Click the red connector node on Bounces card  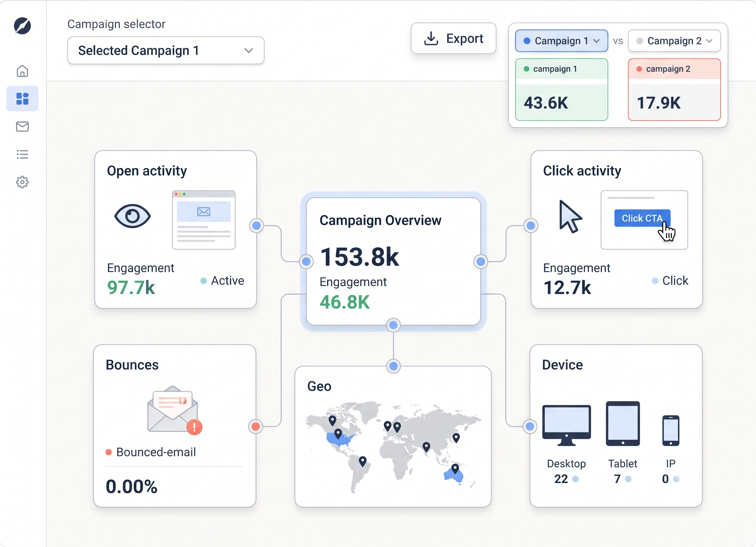click(x=256, y=426)
